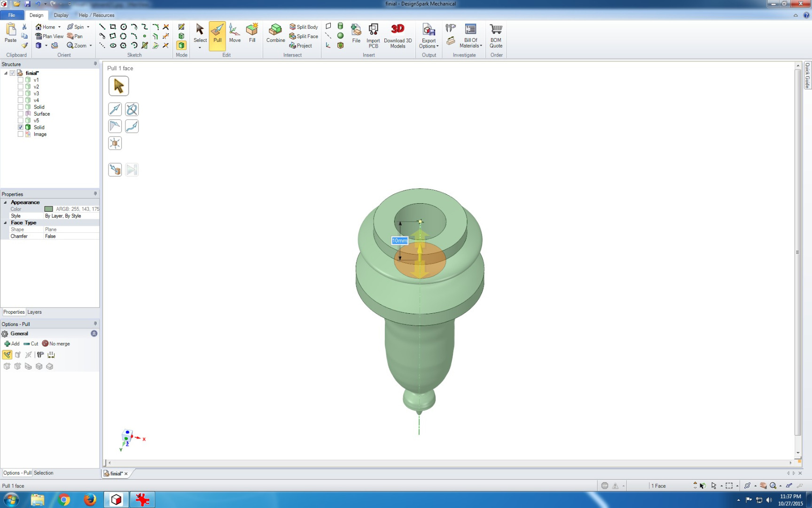Toggle the finial root checkbox

point(13,73)
